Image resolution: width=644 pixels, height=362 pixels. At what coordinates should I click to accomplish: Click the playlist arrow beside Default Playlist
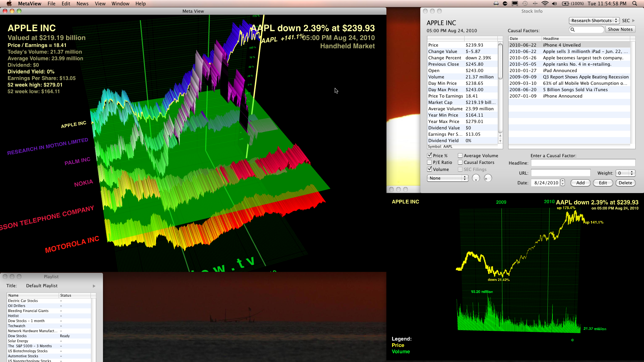[94, 286]
